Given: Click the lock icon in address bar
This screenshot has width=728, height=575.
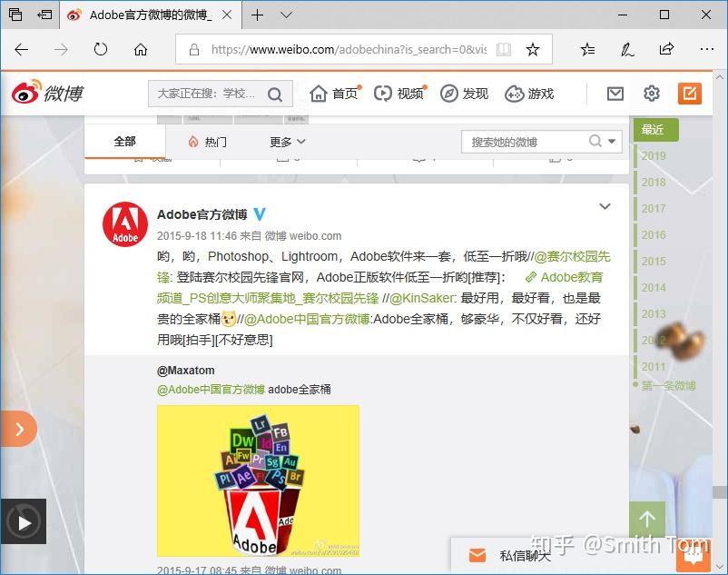Looking at the screenshot, I should pyautogui.click(x=194, y=49).
